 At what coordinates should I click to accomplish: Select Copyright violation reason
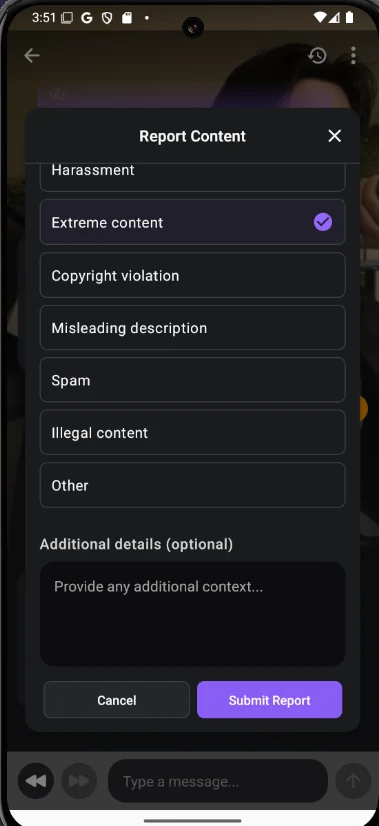(x=192, y=275)
